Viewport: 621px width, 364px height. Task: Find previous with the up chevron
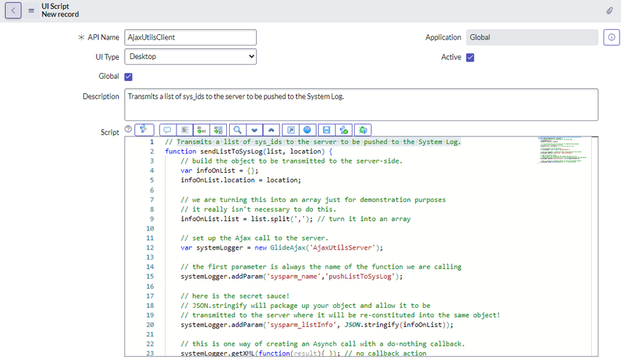271,130
